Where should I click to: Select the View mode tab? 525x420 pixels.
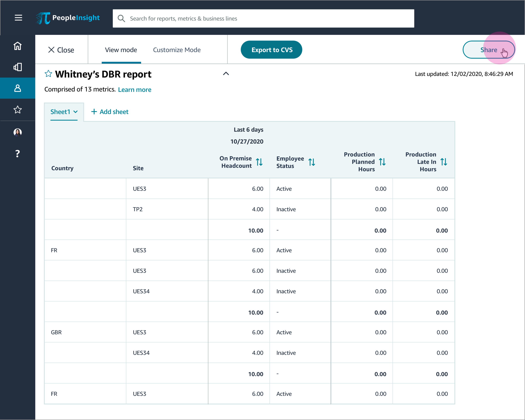pos(121,50)
